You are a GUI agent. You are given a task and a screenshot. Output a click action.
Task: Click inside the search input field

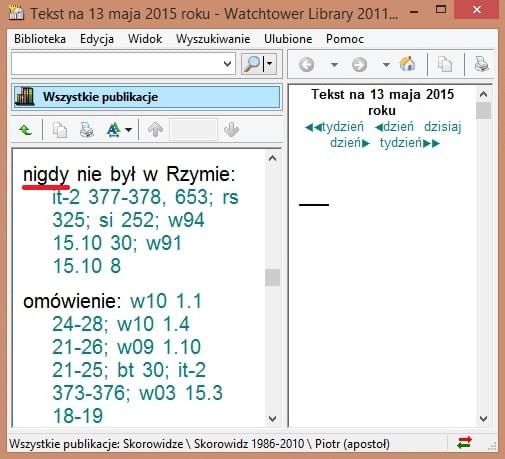coord(117,63)
